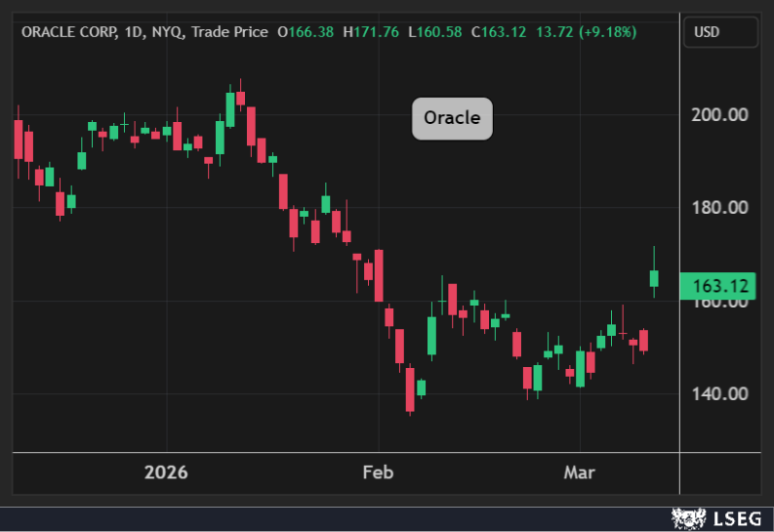This screenshot has height=532, width=774.
Task: Click the open value O166.38
Action: [x=306, y=32]
